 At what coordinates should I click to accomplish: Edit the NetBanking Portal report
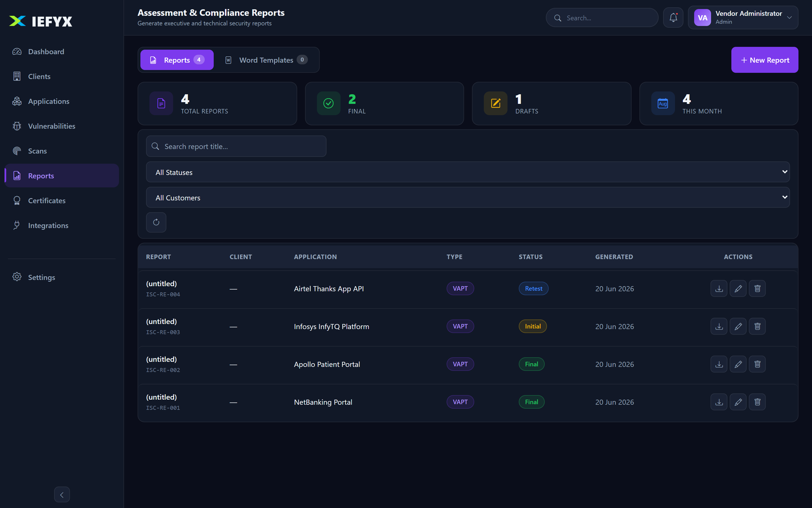coord(738,402)
